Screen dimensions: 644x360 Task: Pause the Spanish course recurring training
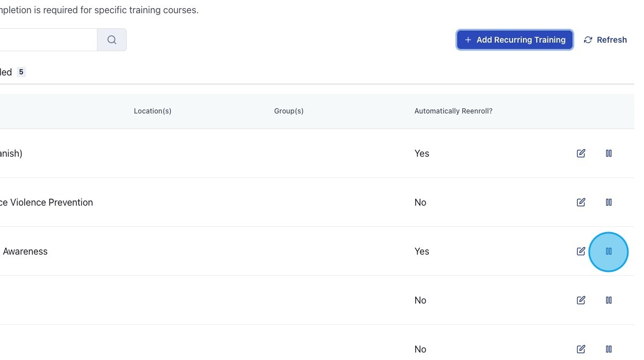tap(608, 153)
